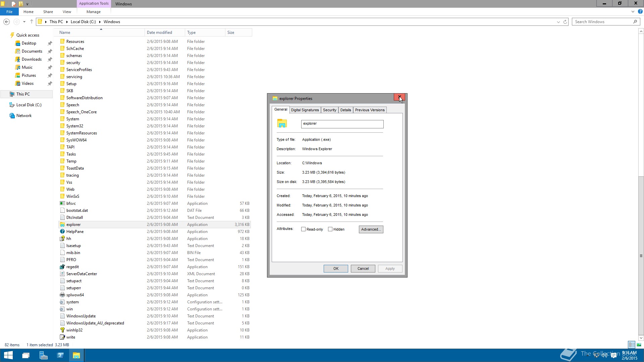Click the Back navigation arrow

[x=6, y=22]
